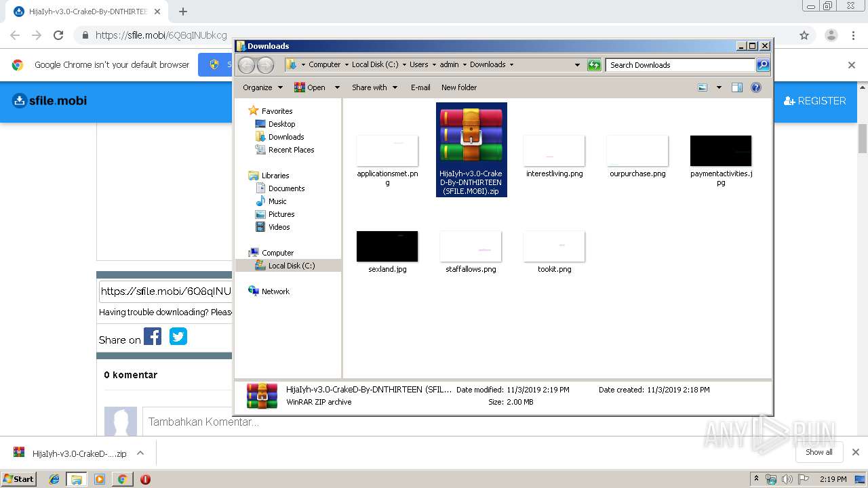Open the Organize dropdown menu

[x=262, y=87]
